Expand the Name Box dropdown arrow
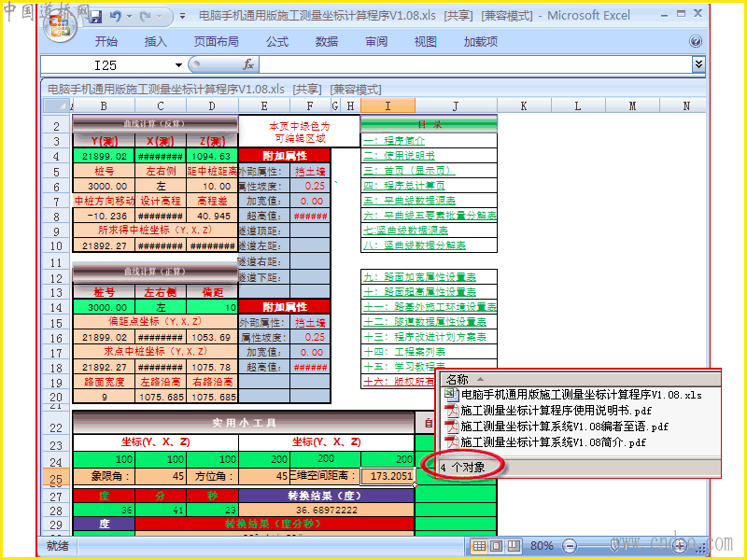Image resolution: width=747 pixels, height=560 pixels. click(178, 65)
